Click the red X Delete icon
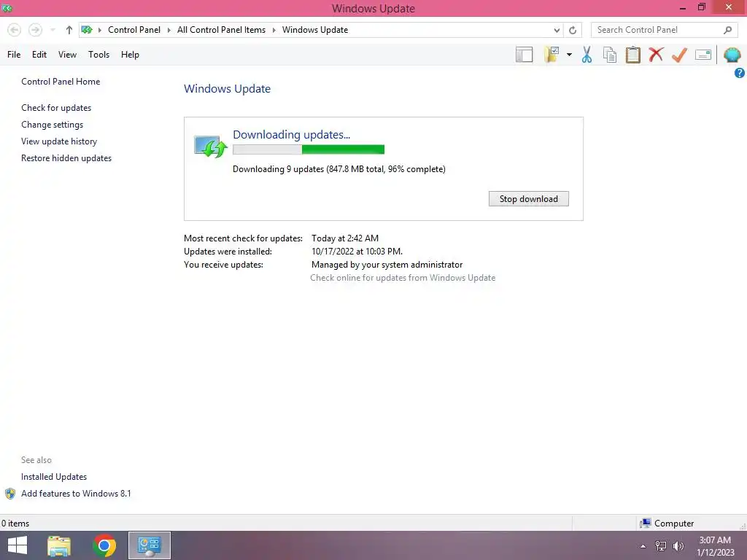Viewport: 747px width, 560px height. pyautogui.click(x=656, y=55)
